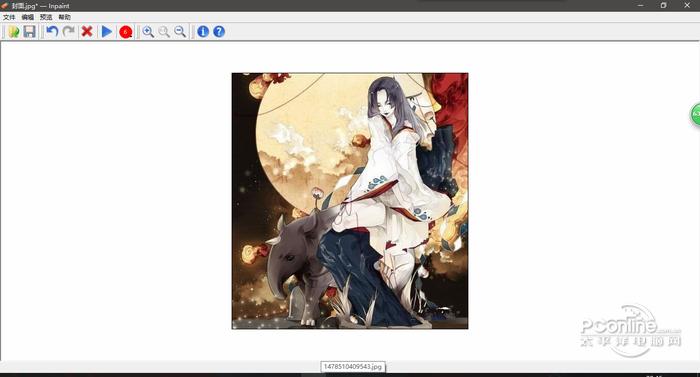Viewport: 700px width, 377px height.
Task: Click the Inpaint app icon in title bar
Action: click(x=5, y=6)
